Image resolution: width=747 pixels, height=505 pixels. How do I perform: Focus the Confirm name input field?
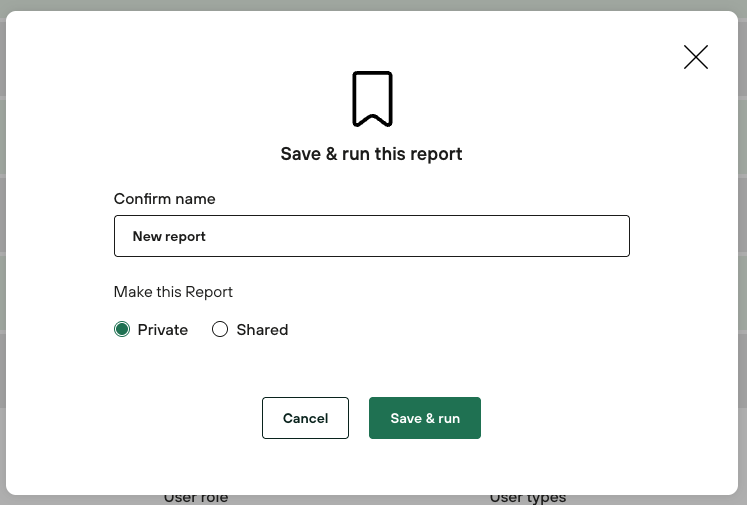point(371,236)
